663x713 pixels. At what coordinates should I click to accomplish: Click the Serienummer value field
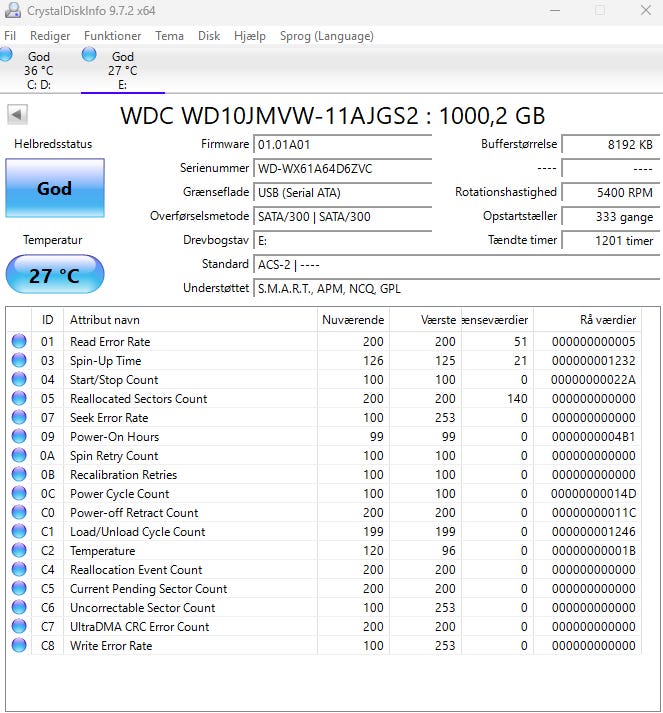pyautogui.click(x=342, y=168)
